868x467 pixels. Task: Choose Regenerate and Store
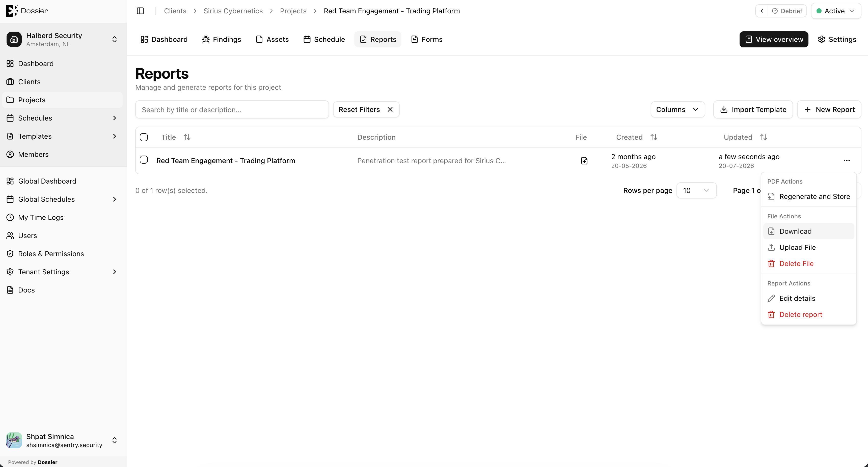point(809,197)
